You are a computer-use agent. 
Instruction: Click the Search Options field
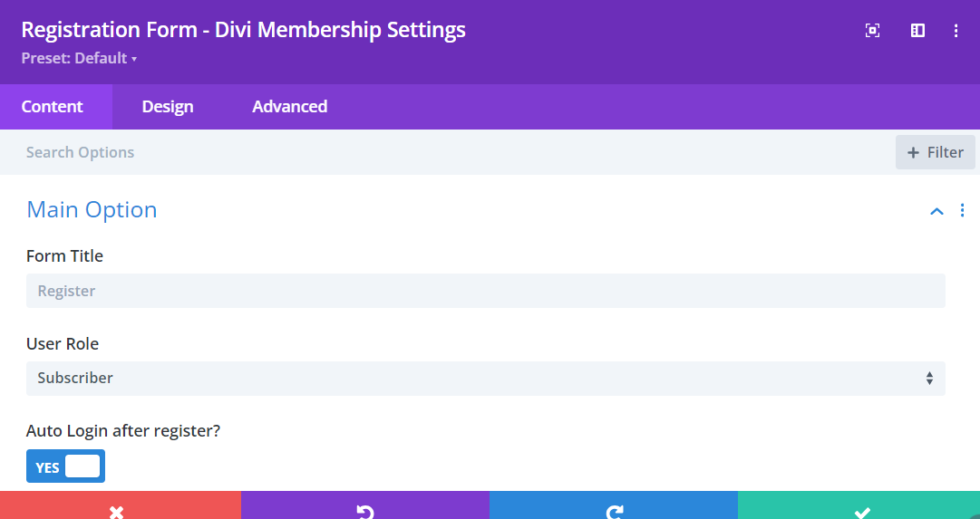[x=447, y=152]
